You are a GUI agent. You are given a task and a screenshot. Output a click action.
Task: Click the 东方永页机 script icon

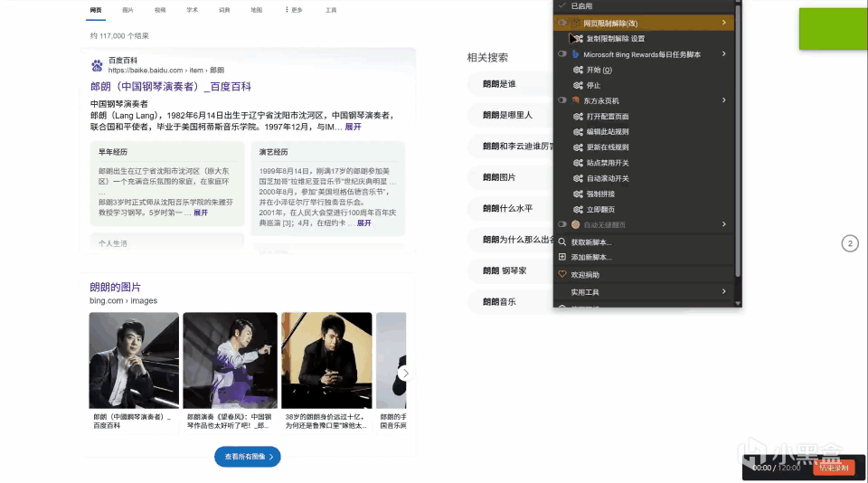(x=576, y=100)
